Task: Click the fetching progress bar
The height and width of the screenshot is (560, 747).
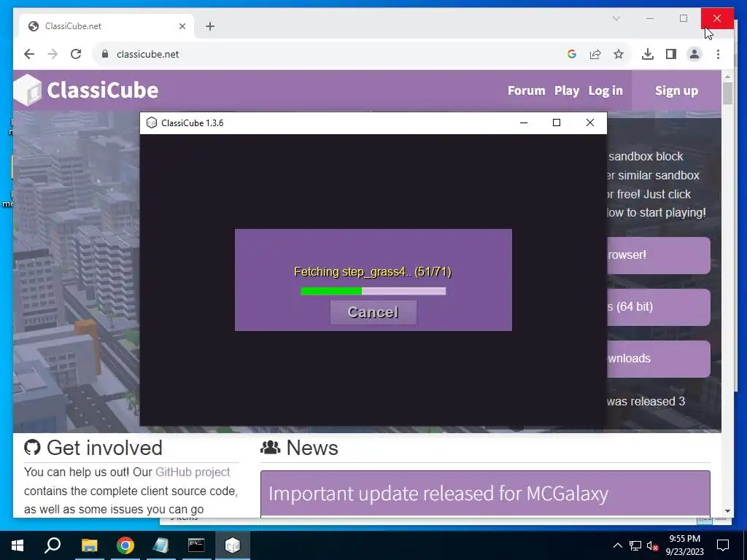Action: pyautogui.click(x=373, y=291)
